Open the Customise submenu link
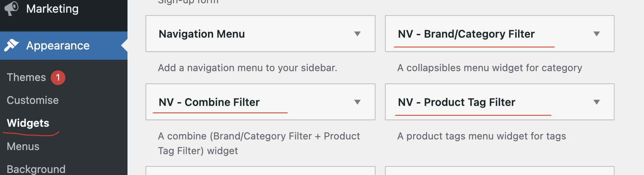The height and width of the screenshot is (175, 644). 33,100
